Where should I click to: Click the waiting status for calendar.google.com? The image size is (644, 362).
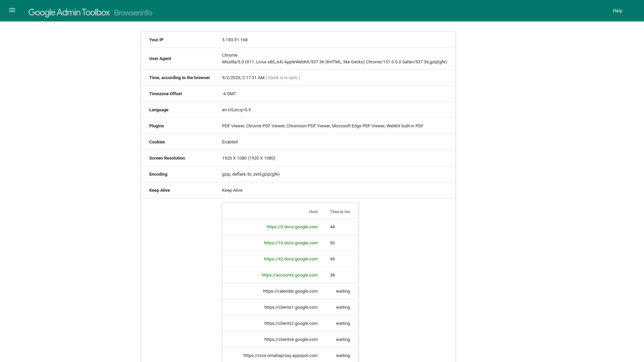343,291
